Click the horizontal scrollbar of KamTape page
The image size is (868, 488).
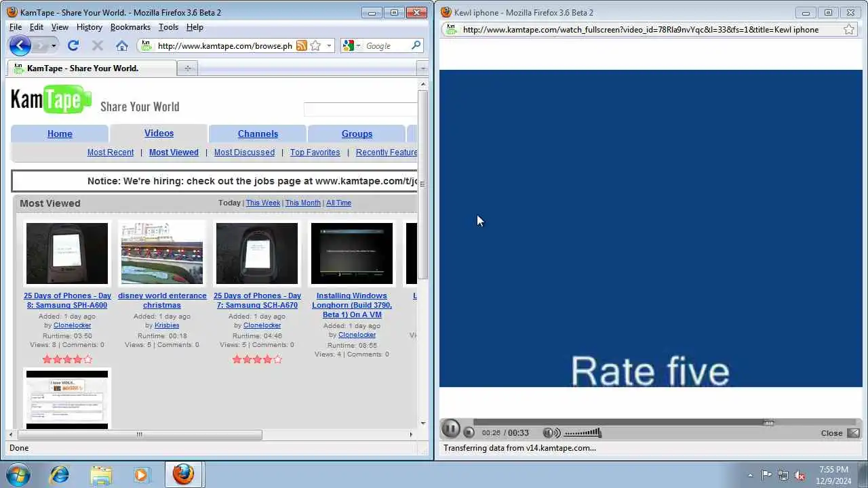pyautogui.click(x=138, y=434)
